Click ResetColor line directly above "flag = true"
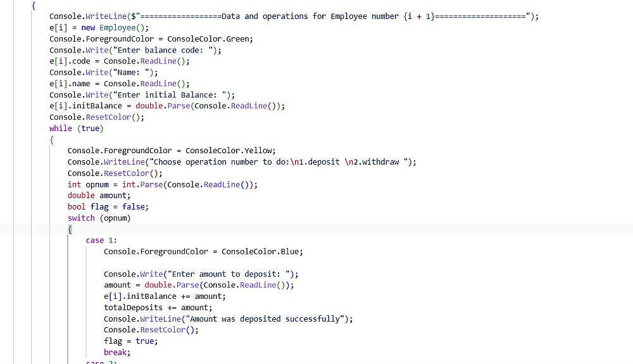633x364 pixels. [x=151, y=330]
